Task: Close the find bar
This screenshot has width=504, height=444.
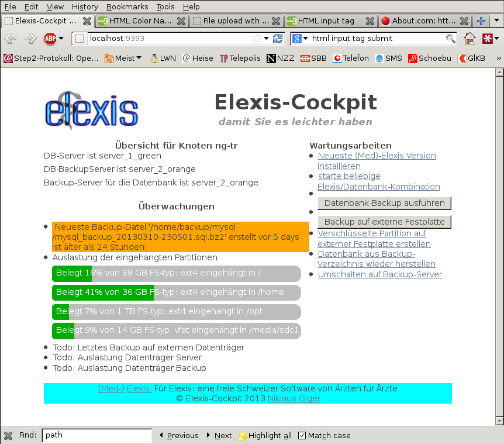Action: click(x=8, y=436)
